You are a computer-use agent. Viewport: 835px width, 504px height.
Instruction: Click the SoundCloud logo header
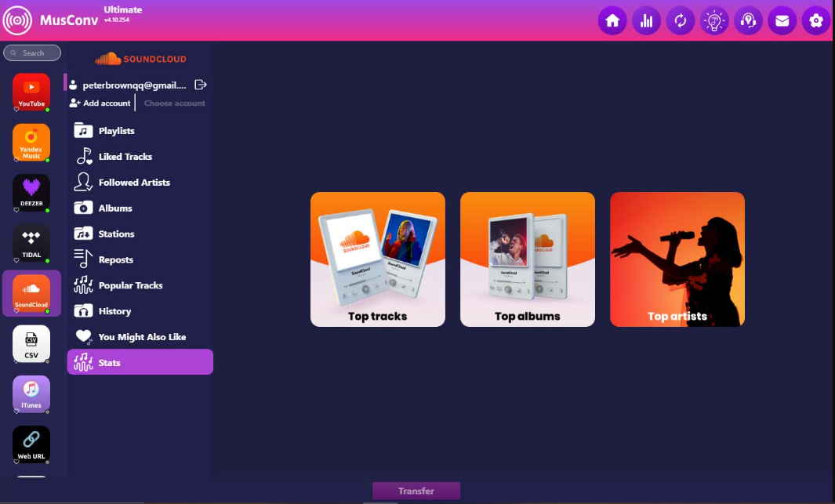[x=140, y=59]
